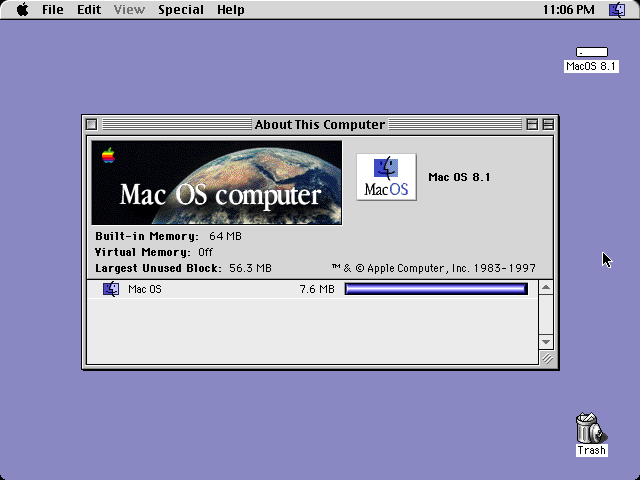Click the zoom box in title bar
This screenshot has height=480, width=640.
[x=531, y=124]
